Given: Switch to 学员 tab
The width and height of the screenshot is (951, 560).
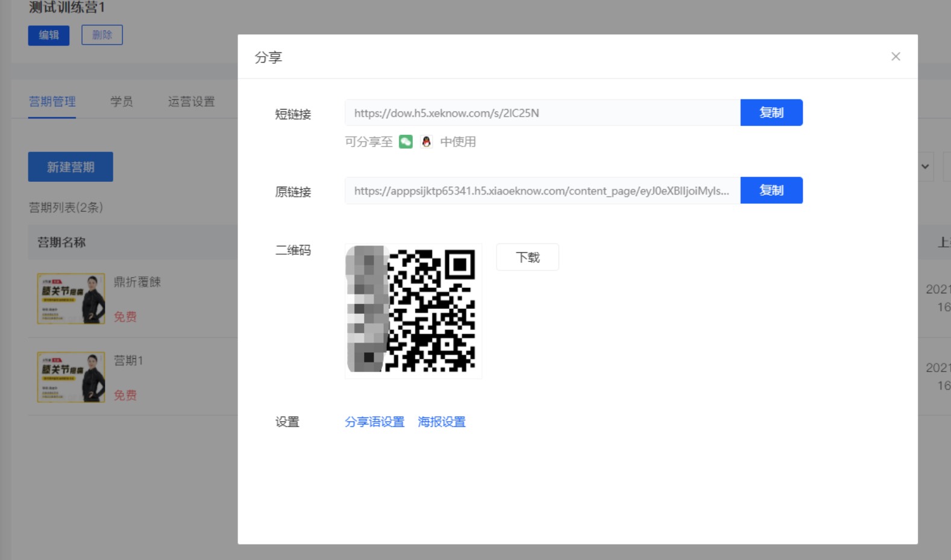Looking at the screenshot, I should (122, 101).
